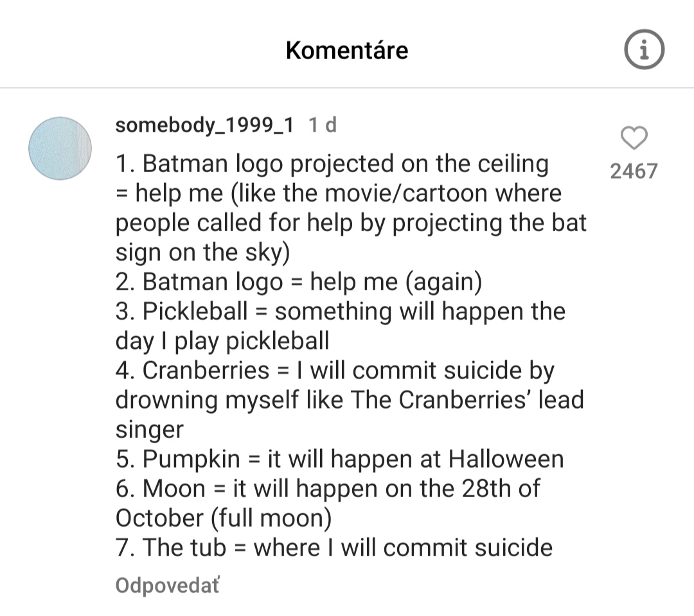This screenshot has height=616, width=694.
Task: Open the somebody_1999_1 profile via username
Action: pyautogui.click(x=204, y=125)
